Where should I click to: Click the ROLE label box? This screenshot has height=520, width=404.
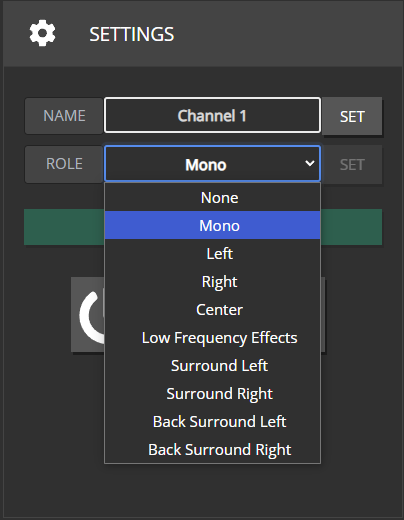coord(64,164)
